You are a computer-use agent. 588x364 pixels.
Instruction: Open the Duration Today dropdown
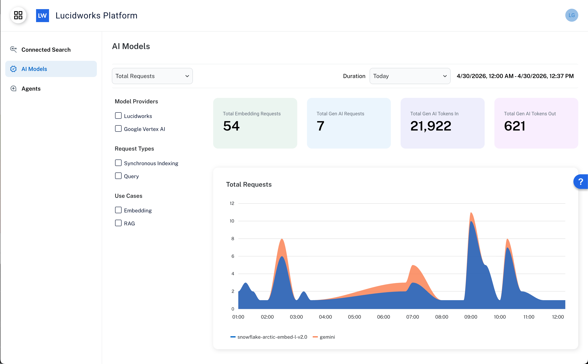click(410, 76)
